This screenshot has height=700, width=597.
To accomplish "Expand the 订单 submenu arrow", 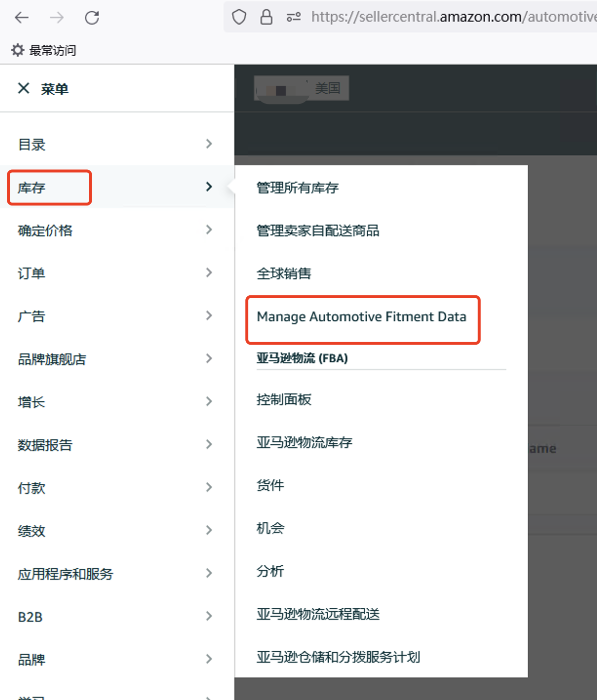I will tap(209, 272).
